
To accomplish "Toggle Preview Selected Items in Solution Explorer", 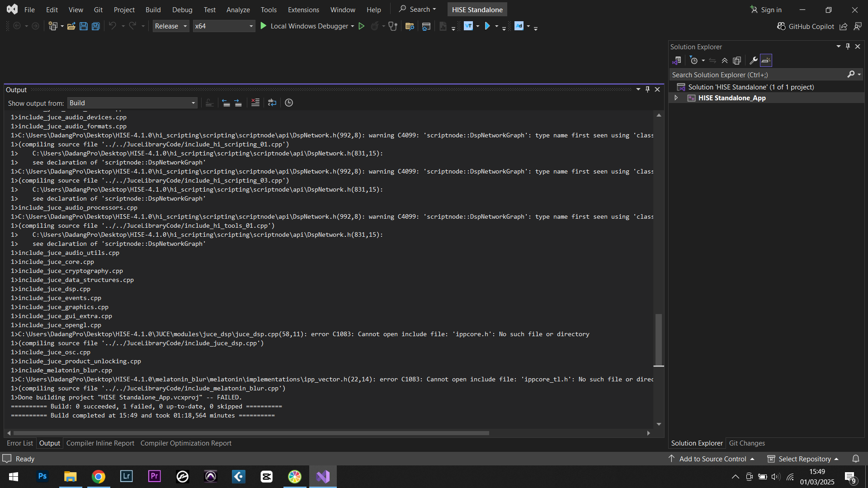I will pyautogui.click(x=766, y=61).
